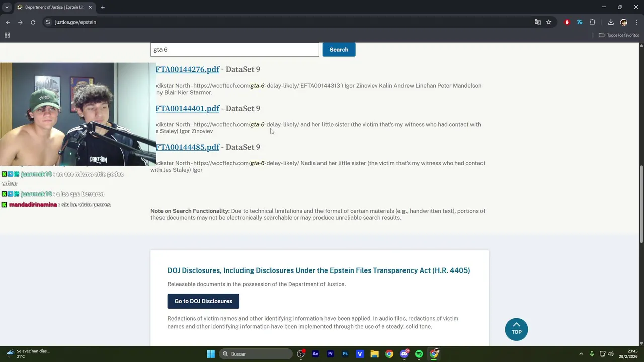Go back to the previous page

(8, 22)
